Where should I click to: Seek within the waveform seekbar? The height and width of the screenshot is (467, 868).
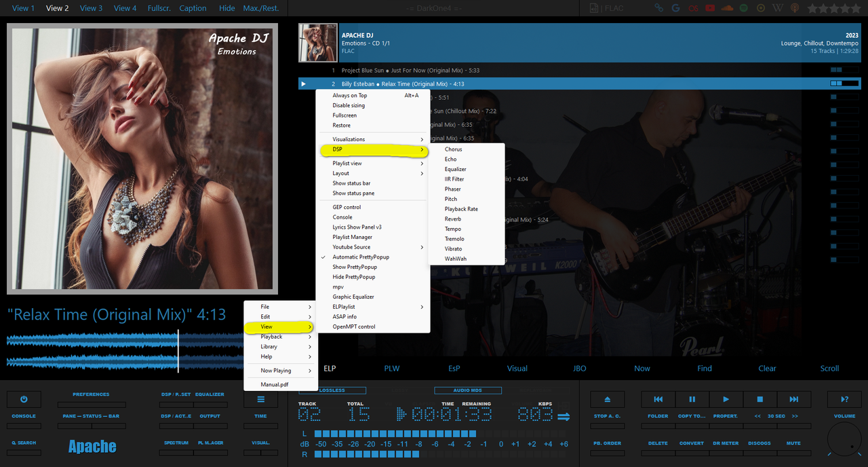coord(125,351)
